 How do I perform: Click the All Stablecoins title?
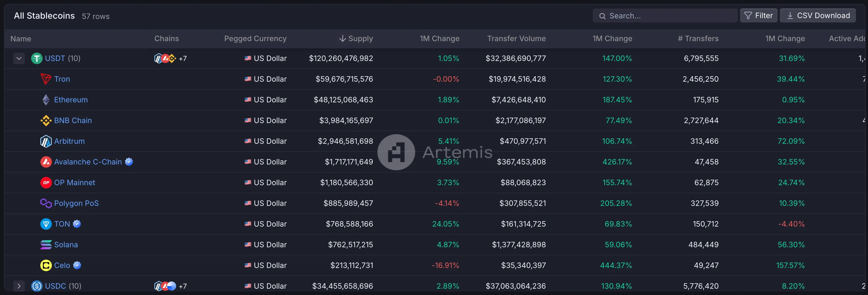(x=44, y=16)
